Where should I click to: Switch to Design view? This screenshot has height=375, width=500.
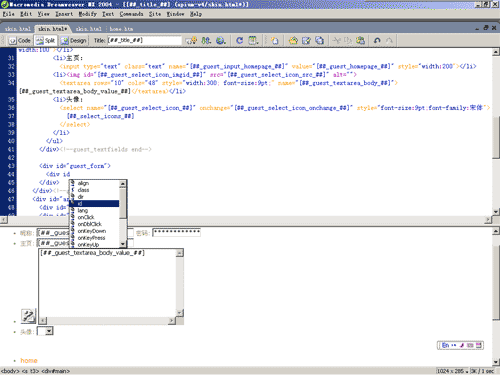click(x=74, y=41)
